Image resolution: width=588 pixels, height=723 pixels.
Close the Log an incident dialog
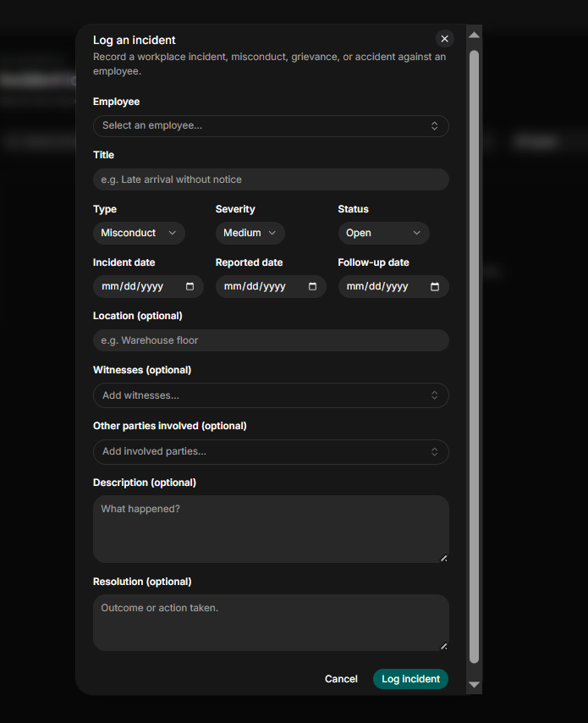click(445, 39)
